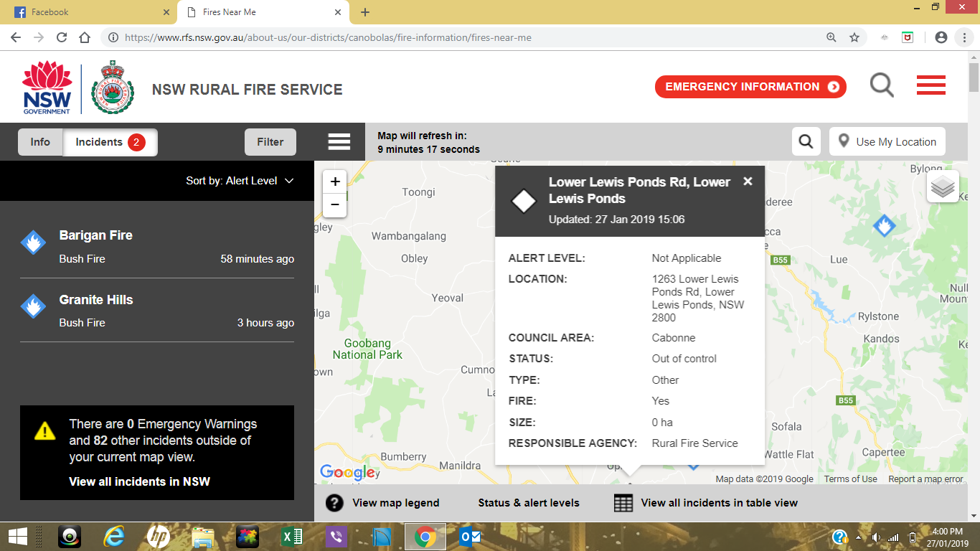The height and width of the screenshot is (551, 980).
Task: Open File Explorer from the taskbar
Action: [x=203, y=537]
